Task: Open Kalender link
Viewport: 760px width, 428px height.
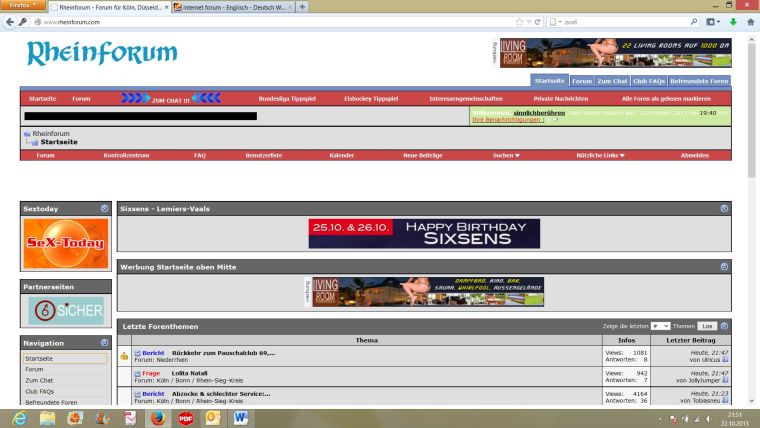Action: tap(342, 156)
